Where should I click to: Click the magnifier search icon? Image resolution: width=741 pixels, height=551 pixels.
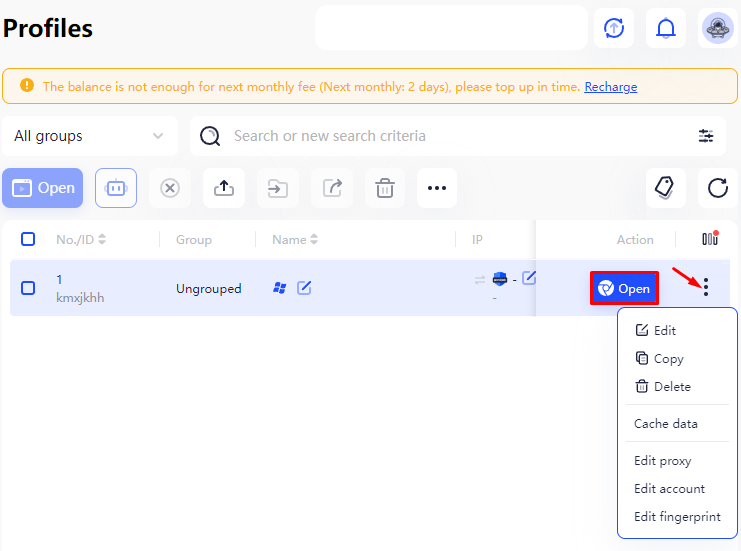(x=210, y=136)
